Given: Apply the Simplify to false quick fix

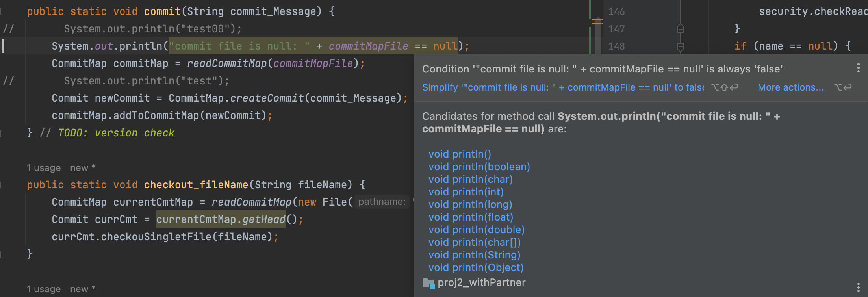Looking at the screenshot, I should 563,87.
